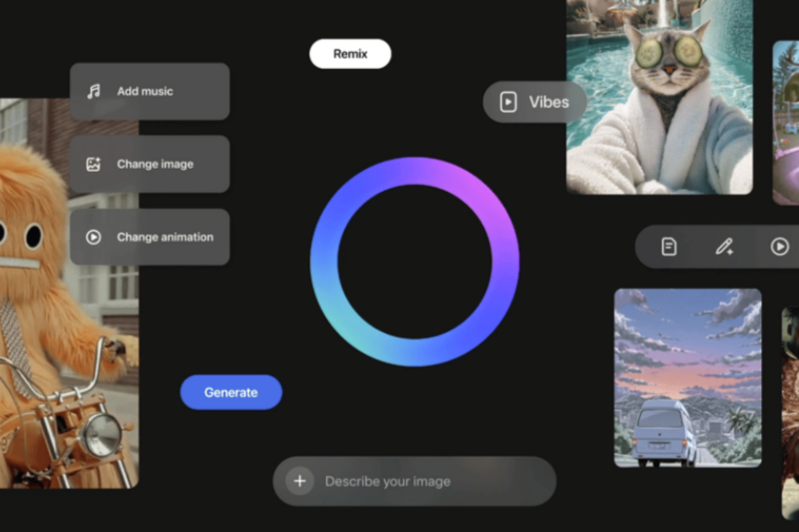Click the video play icon in Vibes pill
The image size is (799, 532).
[508, 102]
